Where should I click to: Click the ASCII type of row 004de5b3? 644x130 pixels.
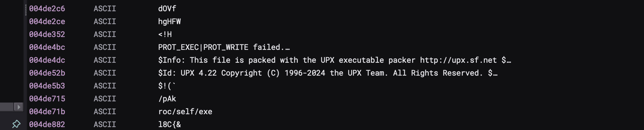point(105,86)
